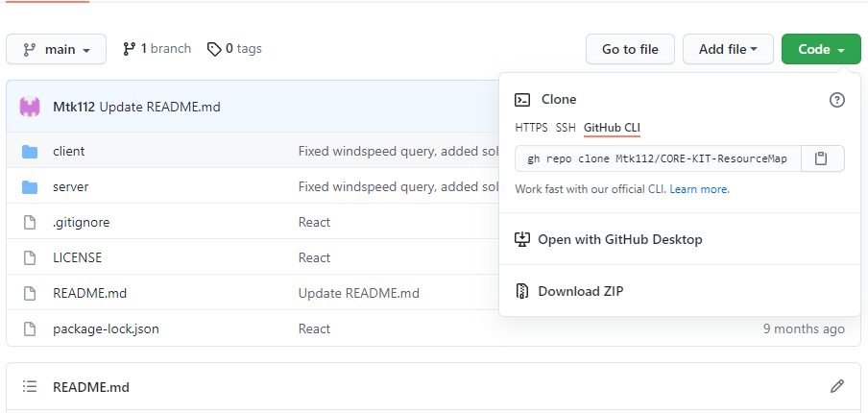Copy the clone command with clipboard icon
The height and width of the screenshot is (413, 868).
(x=822, y=158)
